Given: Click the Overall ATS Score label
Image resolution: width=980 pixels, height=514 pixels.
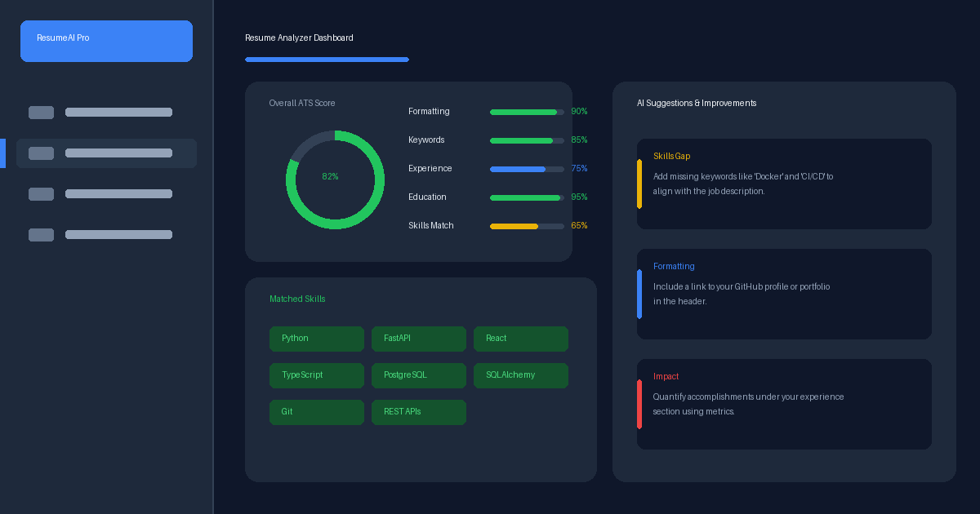Looking at the screenshot, I should (x=302, y=104).
